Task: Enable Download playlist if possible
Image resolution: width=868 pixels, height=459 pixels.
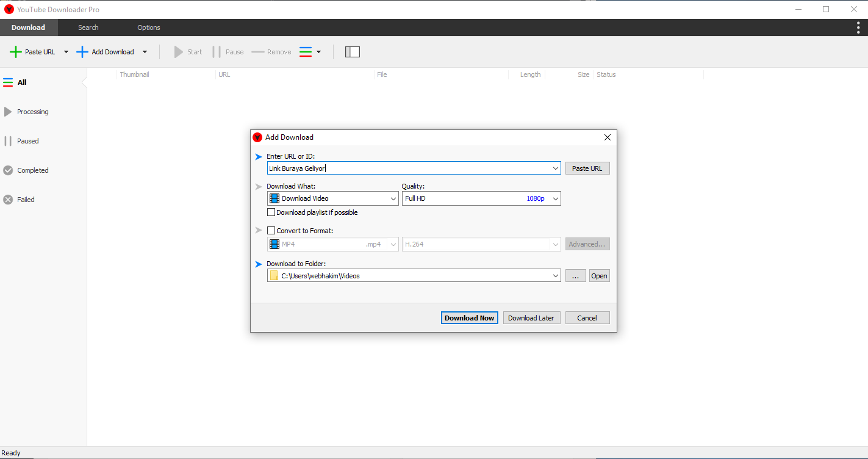Action: [271, 212]
